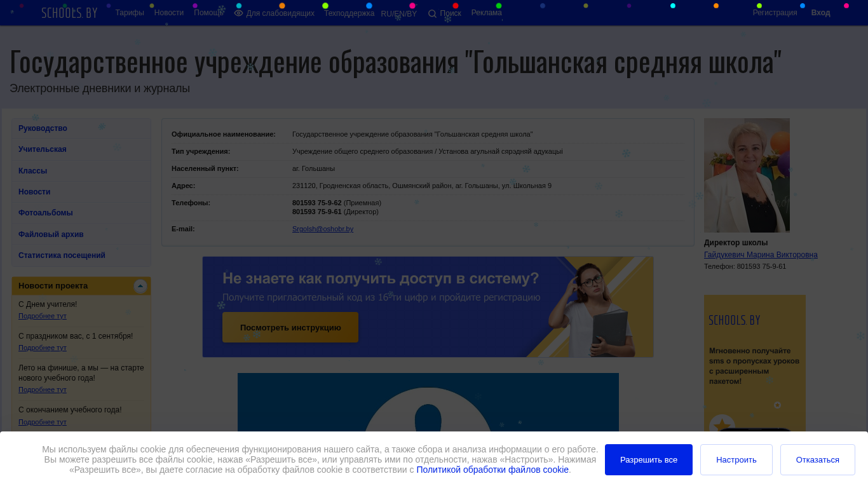The width and height of the screenshot is (868, 488).
Task: Switch language via RU/EN/BY
Action: [399, 14]
